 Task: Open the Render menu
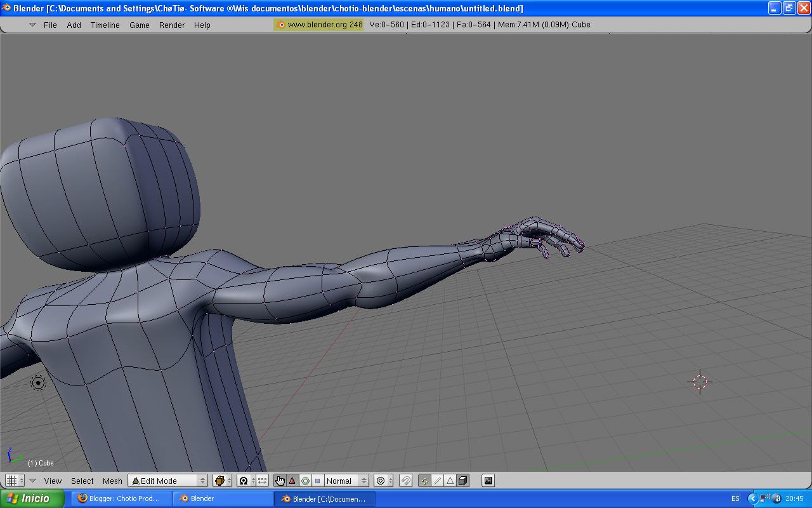pos(171,25)
